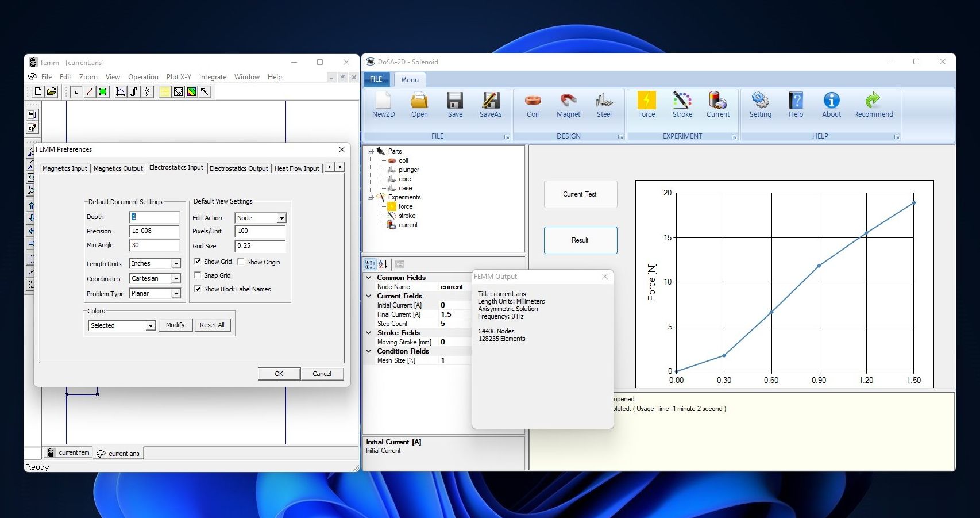Viewport: 980px width, 518px height.
Task: Click the Open folder icon in DoSA ribbon
Action: tap(419, 105)
